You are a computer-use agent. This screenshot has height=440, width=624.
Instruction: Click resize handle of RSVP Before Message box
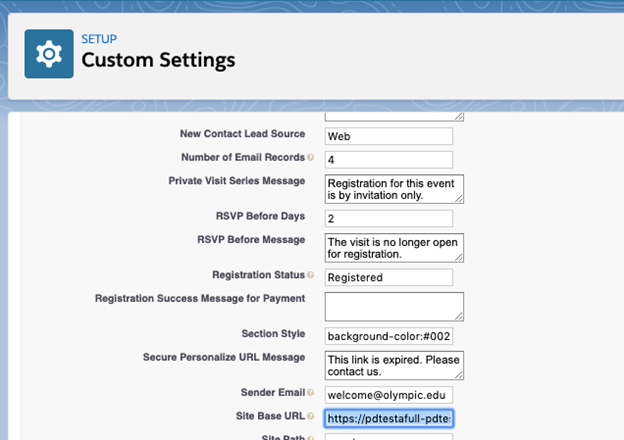[x=459, y=258]
